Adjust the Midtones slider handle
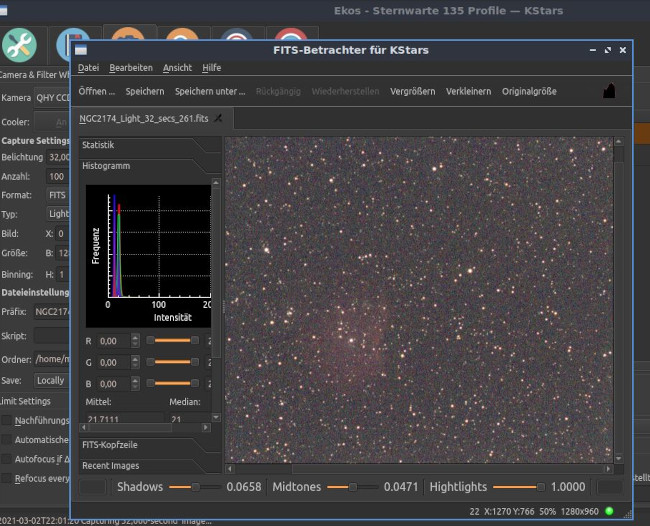 click(352, 487)
